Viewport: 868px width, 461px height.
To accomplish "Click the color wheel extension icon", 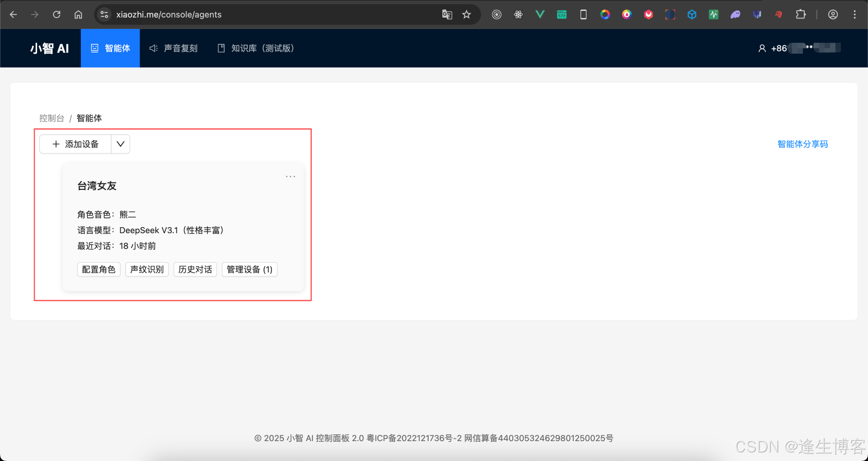I will [605, 14].
